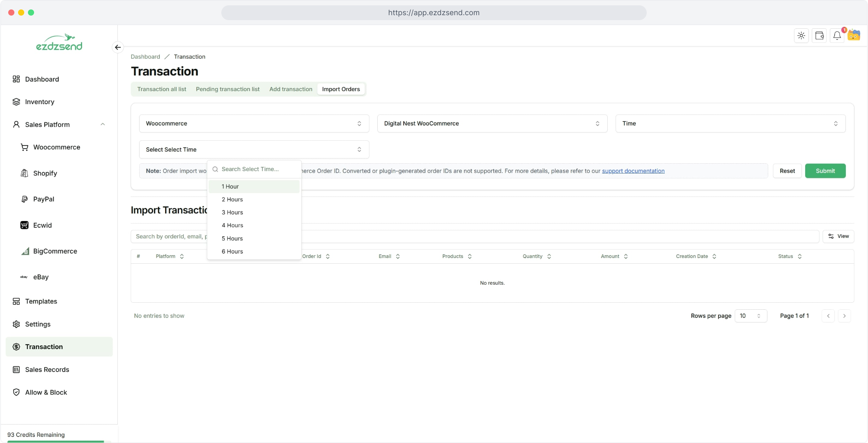
Task: Click the Search Select Time field
Action: click(259, 169)
